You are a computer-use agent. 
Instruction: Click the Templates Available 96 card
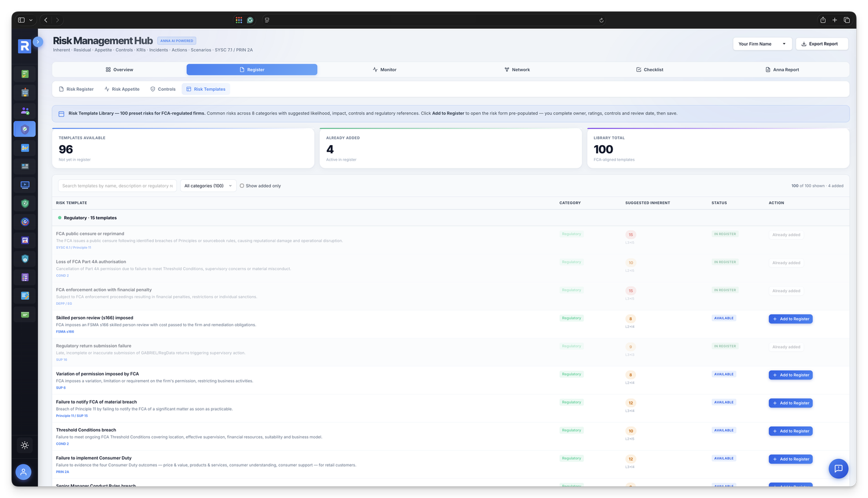pyautogui.click(x=183, y=149)
